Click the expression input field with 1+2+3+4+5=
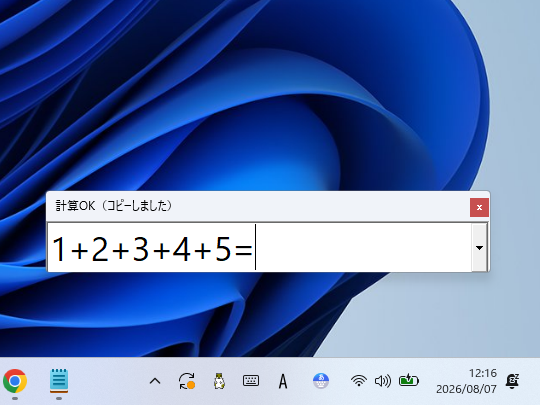This screenshot has width=540, height=405. point(259,247)
